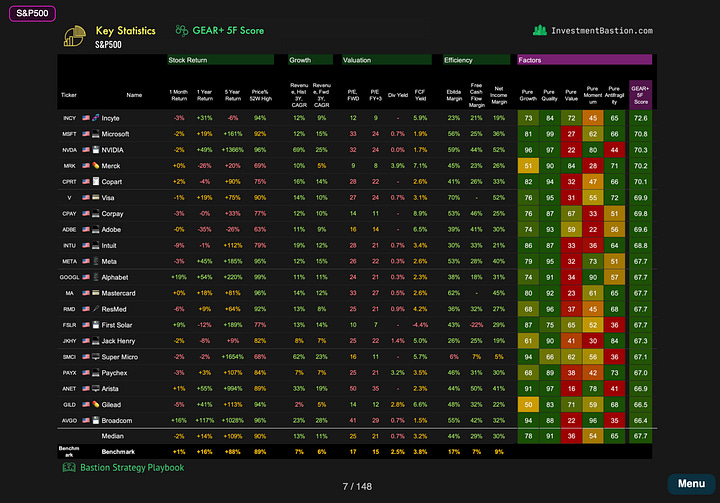Click the Intuit company logo icon
Viewport: 720px width, 503px height.
[96, 245]
